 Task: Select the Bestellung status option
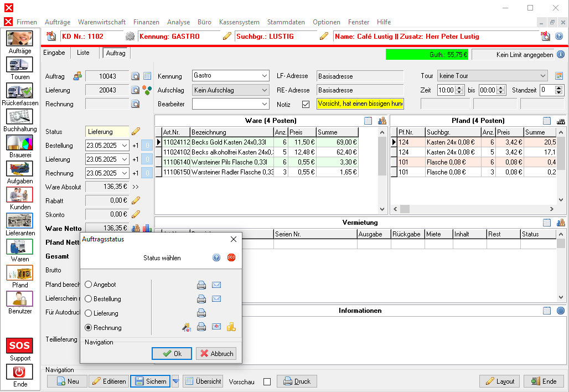[x=89, y=299]
